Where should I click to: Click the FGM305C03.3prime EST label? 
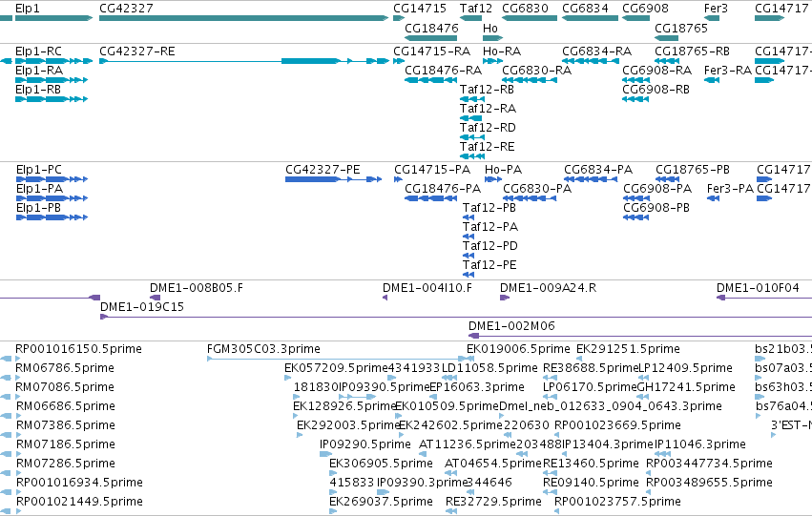click(263, 349)
